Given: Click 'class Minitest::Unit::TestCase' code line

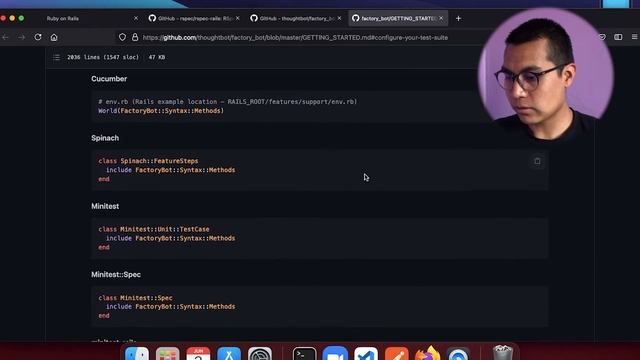Looking at the screenshot, I should 154,229.
